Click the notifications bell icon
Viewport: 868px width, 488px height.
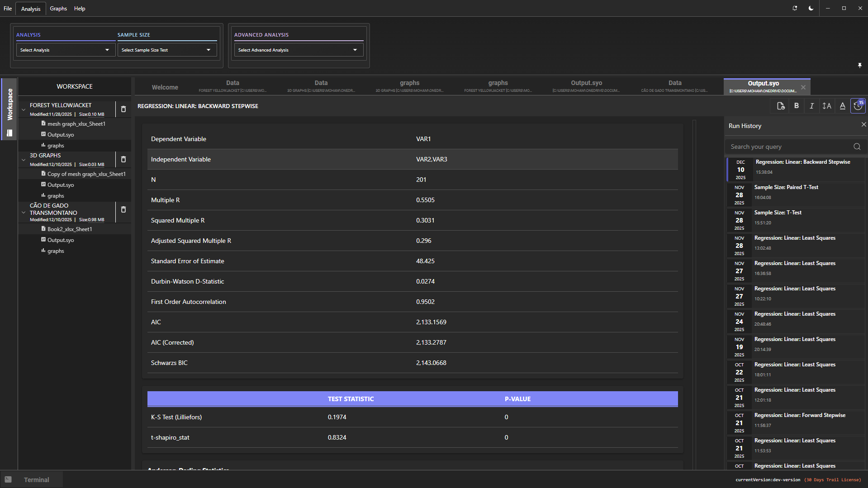795,8
